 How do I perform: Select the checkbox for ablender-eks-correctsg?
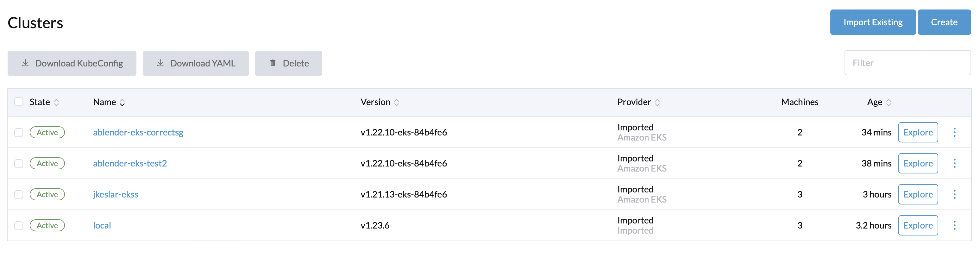click(19, 132)
